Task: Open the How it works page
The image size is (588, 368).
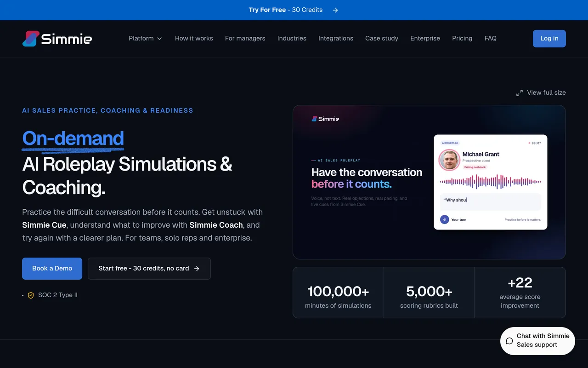Action: coord(194,38)
